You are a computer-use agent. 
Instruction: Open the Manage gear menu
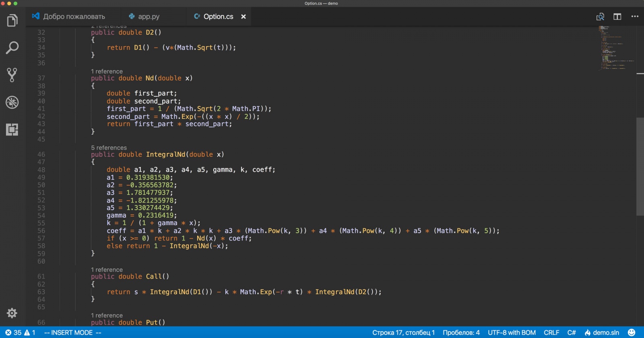(x=12, y=313)
